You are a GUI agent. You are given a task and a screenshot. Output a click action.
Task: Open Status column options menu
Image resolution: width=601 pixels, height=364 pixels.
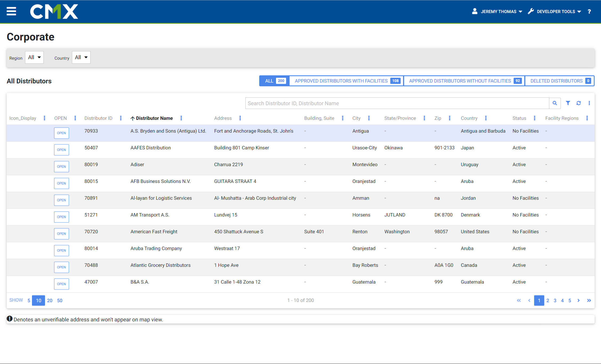(535, 118)
